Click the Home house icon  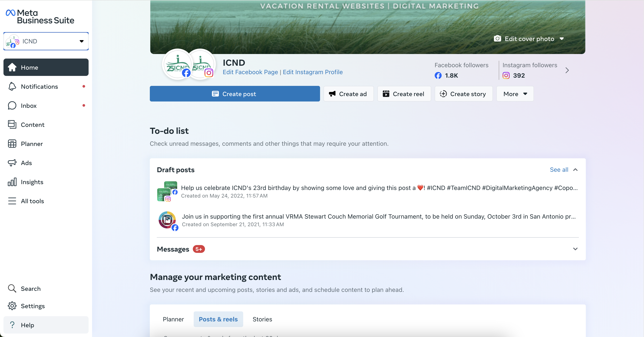12,67
